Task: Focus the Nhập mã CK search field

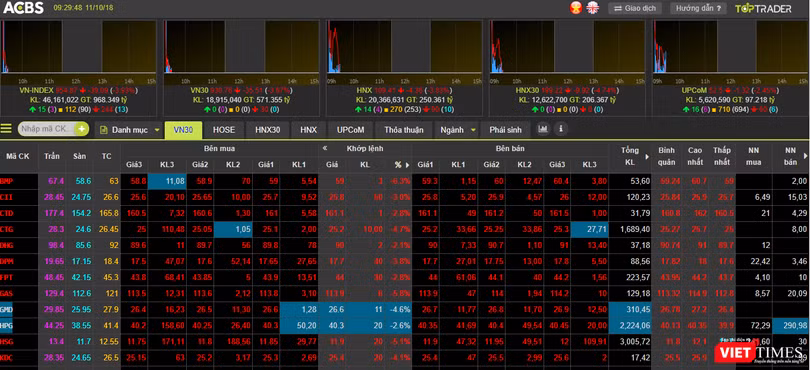Action: coord(46,129)
